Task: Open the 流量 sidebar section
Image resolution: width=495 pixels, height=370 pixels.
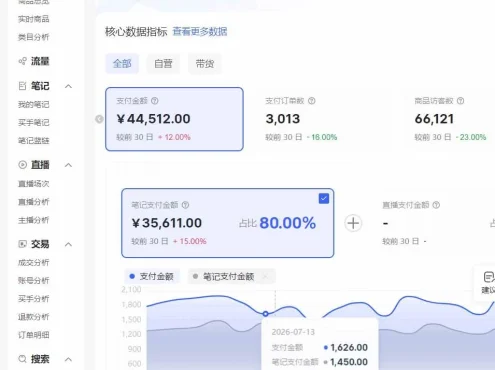Action: coord(40,61)
